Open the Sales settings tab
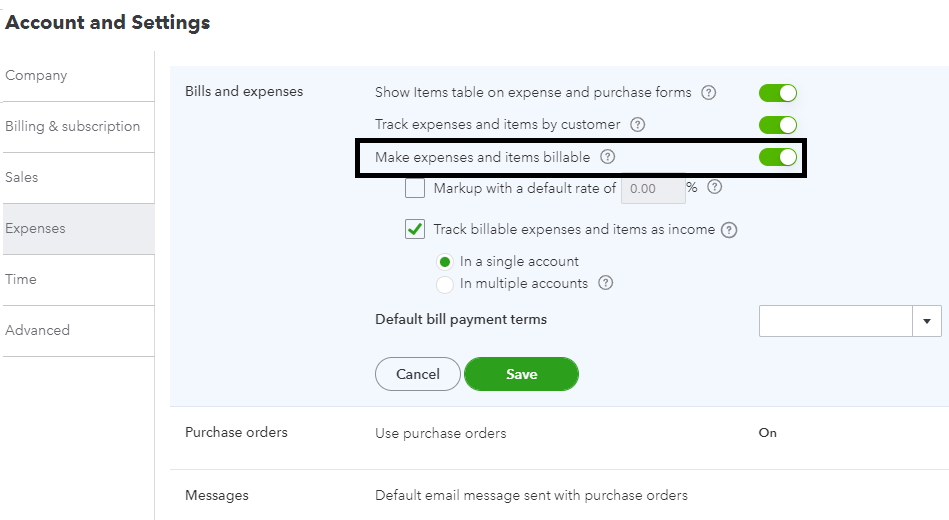Viewport: 949px width, 520px height. point(22,177)
